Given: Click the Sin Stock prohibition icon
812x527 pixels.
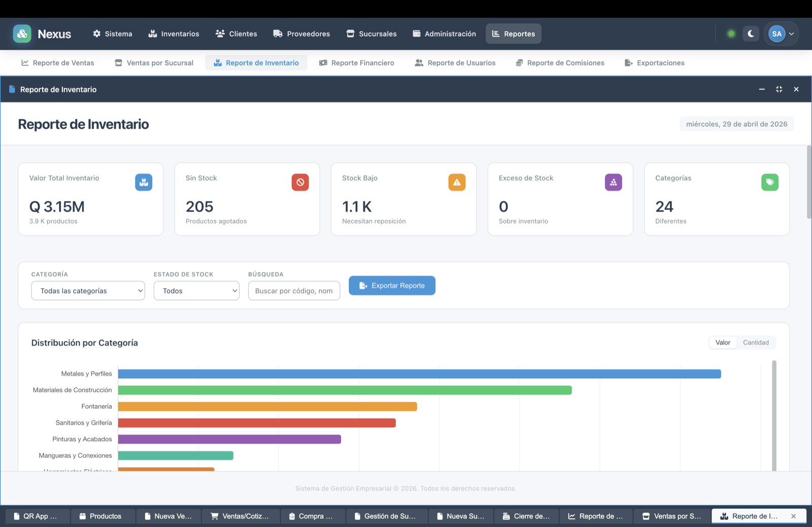Looking at the screenshot, I should point(300,182).
